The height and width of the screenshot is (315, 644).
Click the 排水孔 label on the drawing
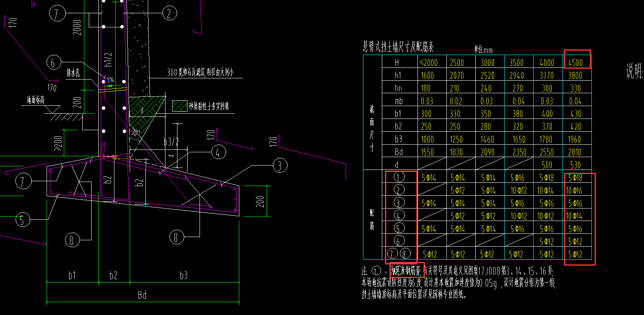pyautogui.click(x=73, y=73)
